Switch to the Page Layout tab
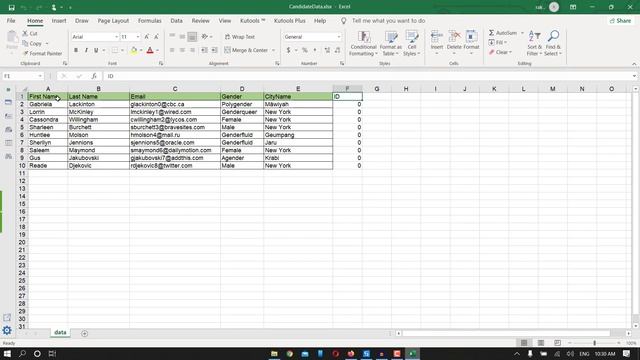The height and width of the screenshot is (360, 640). [x=113, y=20]
